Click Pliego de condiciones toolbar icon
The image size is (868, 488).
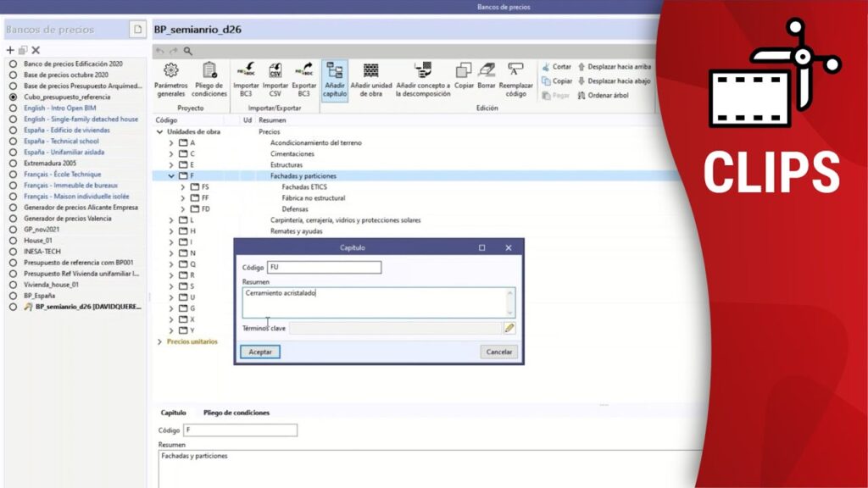209,70
